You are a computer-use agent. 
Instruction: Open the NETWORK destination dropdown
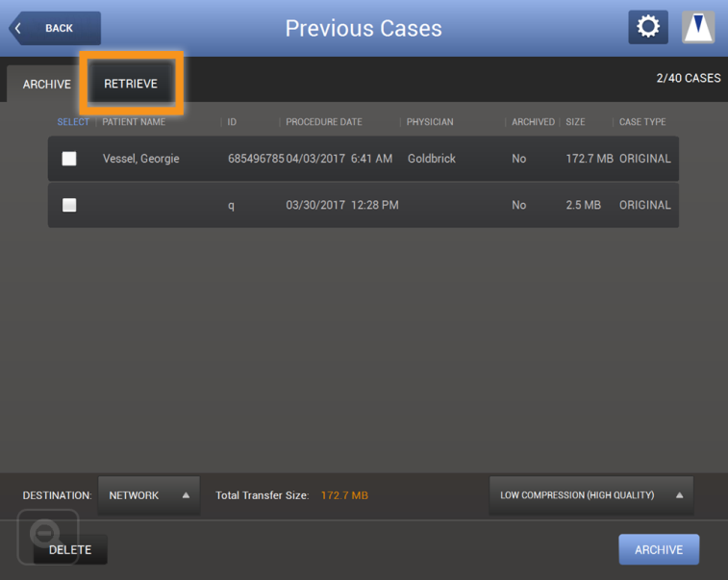click(x=149, y=495)
